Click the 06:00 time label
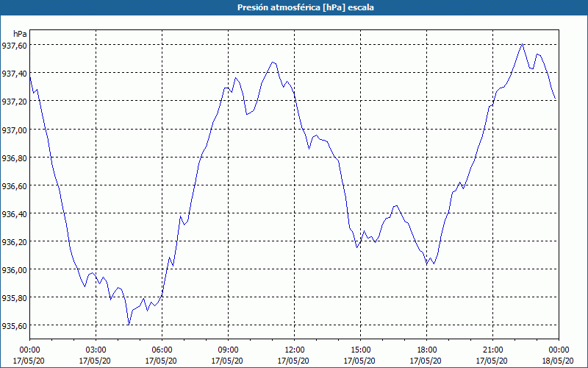 tap(162, 350)
